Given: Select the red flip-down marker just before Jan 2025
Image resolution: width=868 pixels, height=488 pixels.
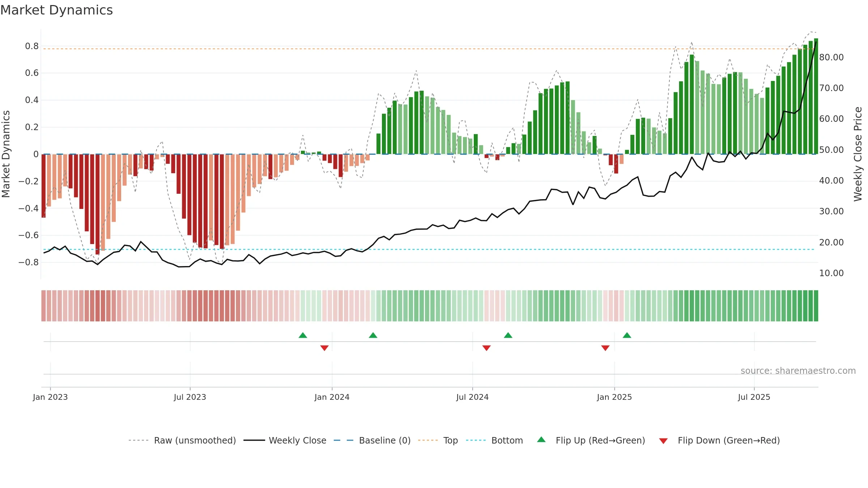Looking at the screenshot, I should 605,348.
